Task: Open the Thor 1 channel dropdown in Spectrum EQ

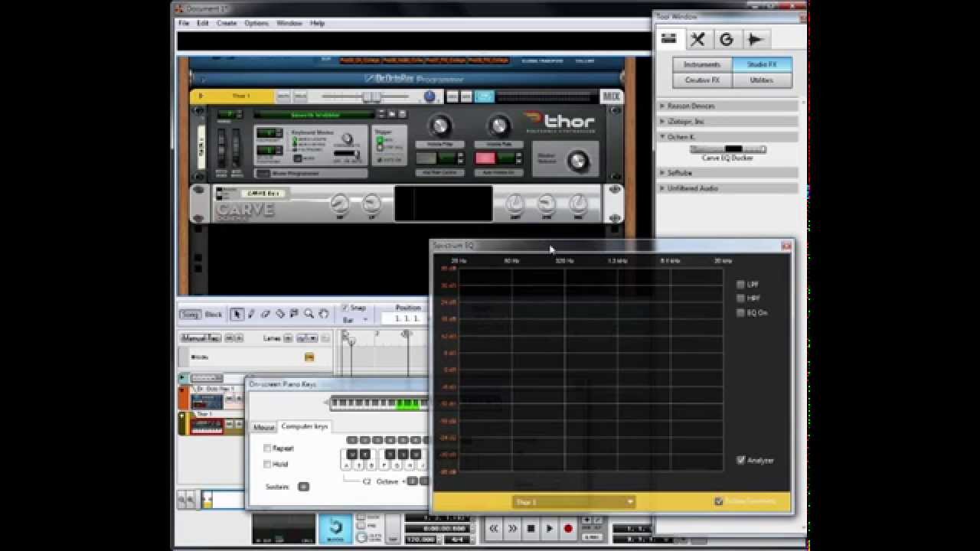Action: pyautogui.click(x=573, y=502)
